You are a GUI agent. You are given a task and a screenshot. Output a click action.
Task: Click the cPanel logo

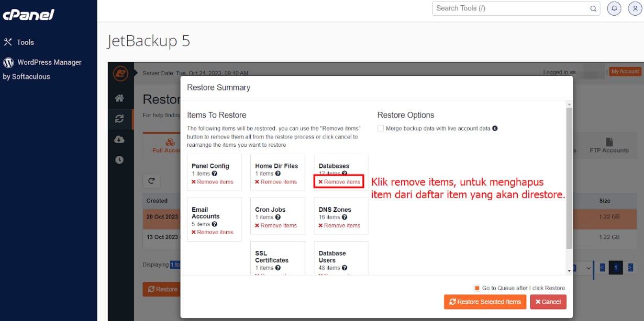pyautogui.click(x=28, y=15)
